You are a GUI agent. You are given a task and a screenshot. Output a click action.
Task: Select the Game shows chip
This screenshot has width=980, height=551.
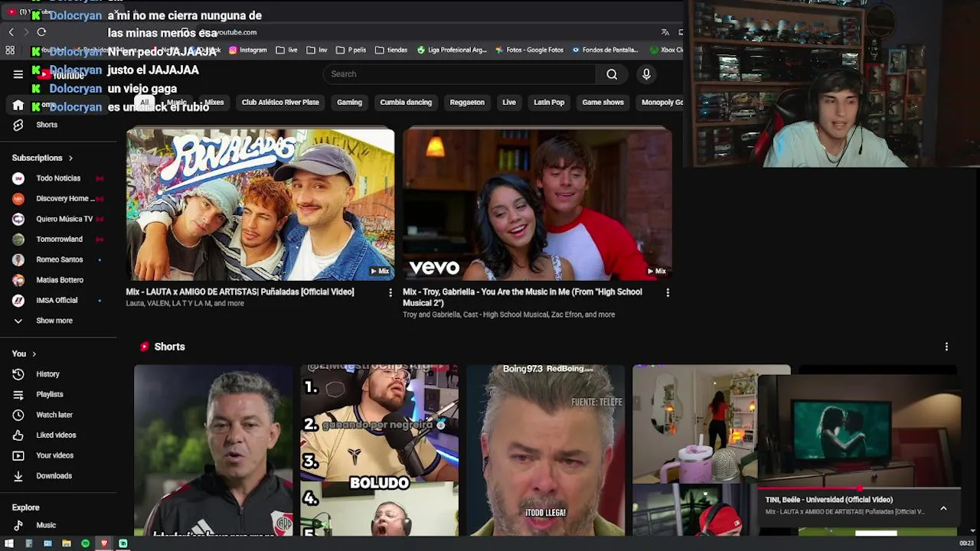[603, 103]
